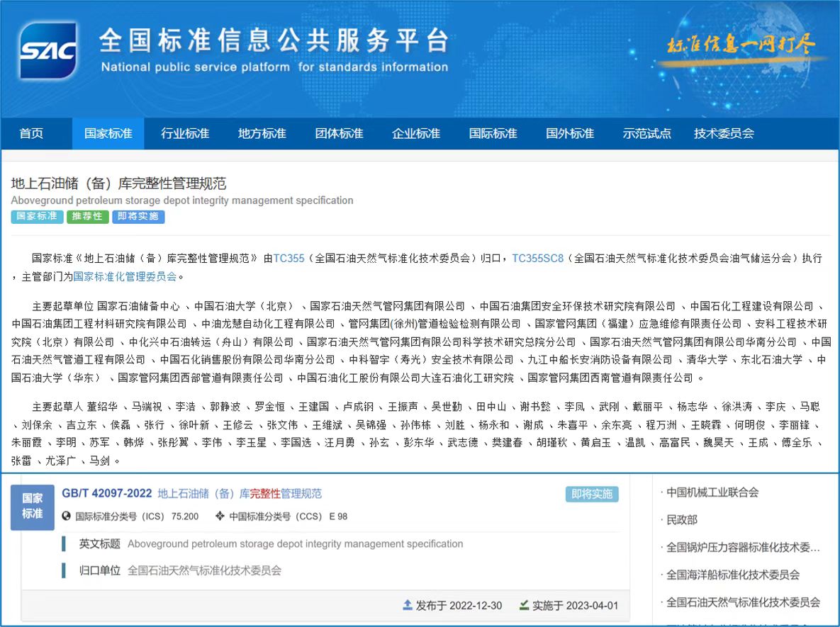Viewport: 840px width, 627px height.
Task: Switch to the 行业标准 tab
Action: [x=185, y=133]
